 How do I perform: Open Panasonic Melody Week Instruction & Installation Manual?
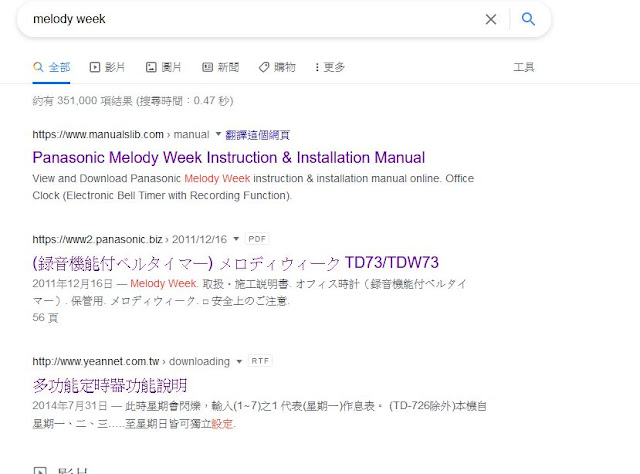229,158
